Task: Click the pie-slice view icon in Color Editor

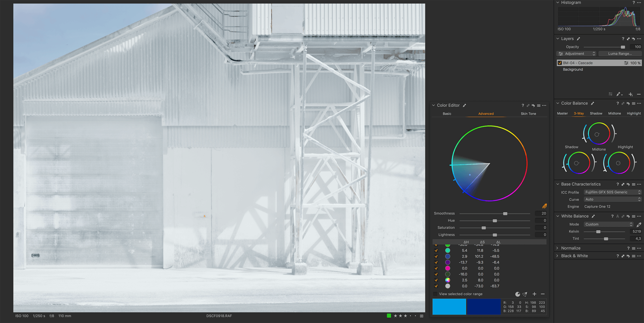Action: click(x=518, y=294)
